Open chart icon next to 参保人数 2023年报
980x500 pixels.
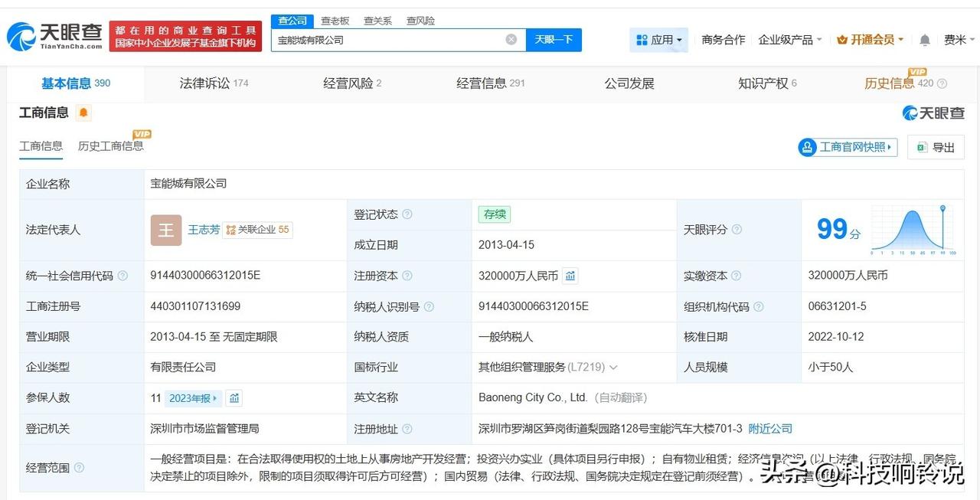point(234,398)
